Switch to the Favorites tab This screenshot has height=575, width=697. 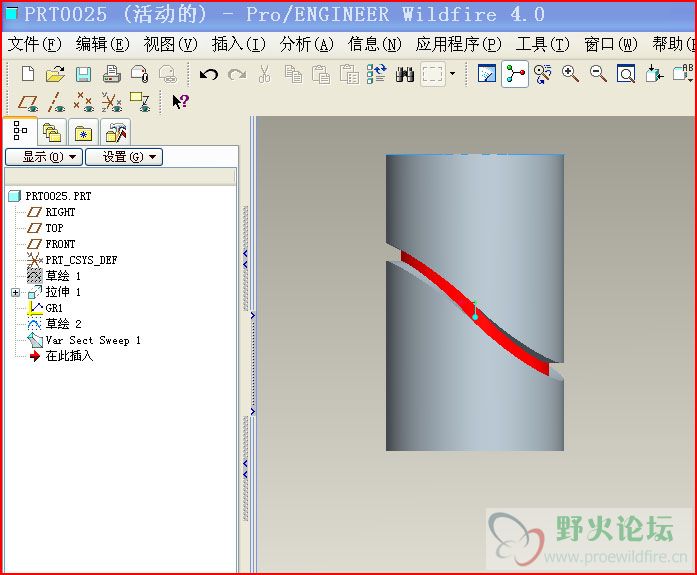pos(84,132)
